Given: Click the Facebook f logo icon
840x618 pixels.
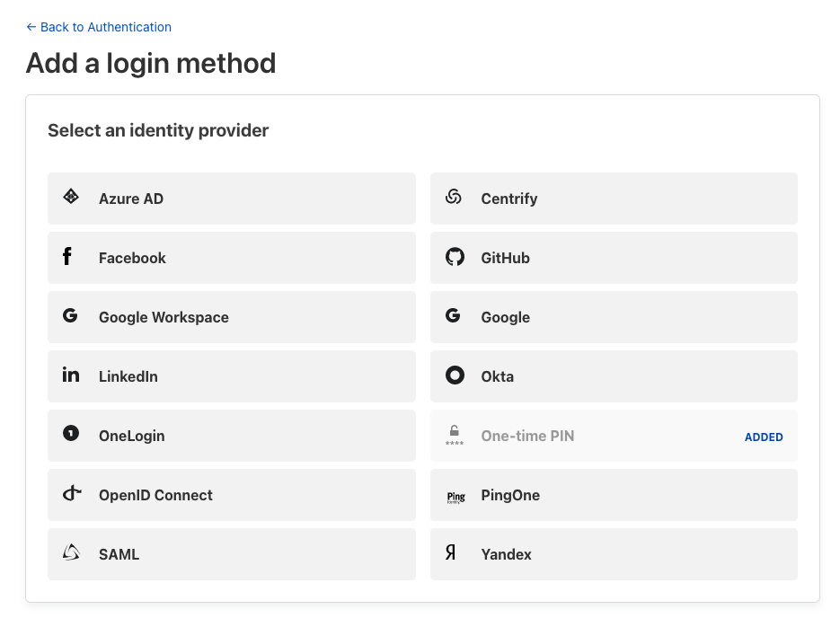Looking at the screenshot, I should coord(67,257).
